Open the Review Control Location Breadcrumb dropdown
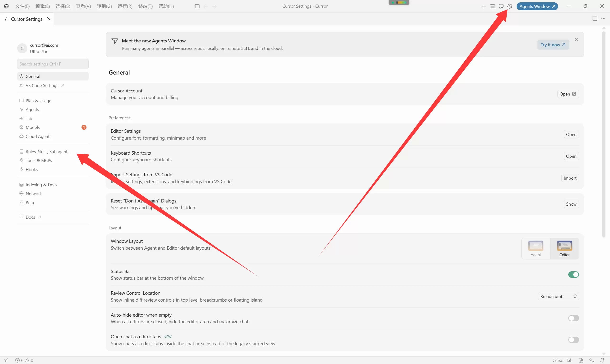610x364 pixels. 558,297
